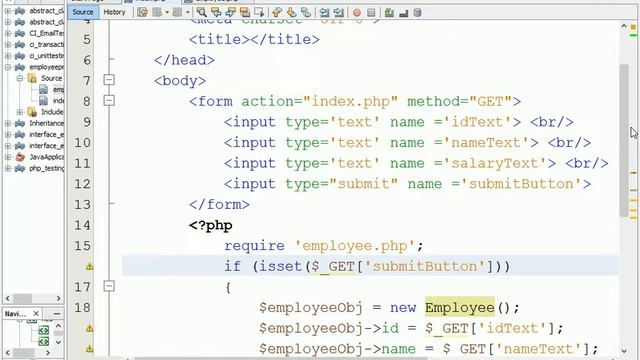Click the upper green tag node in Navigator
This screenshot has width=640, height=360.
click(x=44, y=330)
